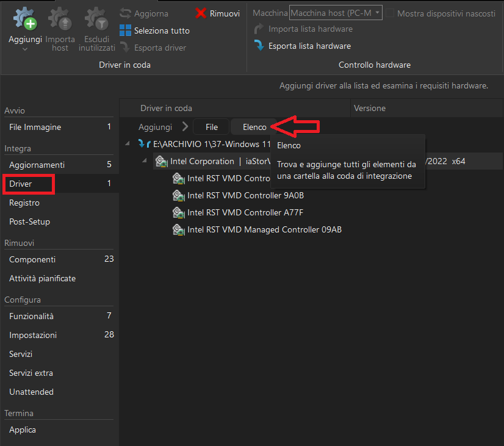Open Componenti in the sidebar
Screen dimensions: 504x446
click(59, 259)
